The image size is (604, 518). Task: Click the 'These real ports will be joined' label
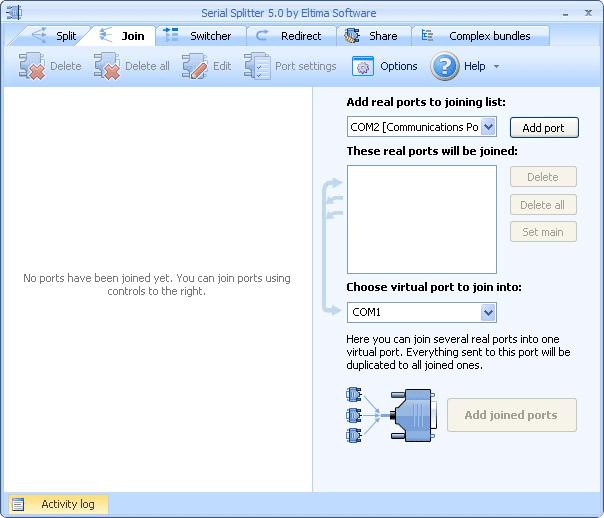pyautogui.click(x=432, y=151)
